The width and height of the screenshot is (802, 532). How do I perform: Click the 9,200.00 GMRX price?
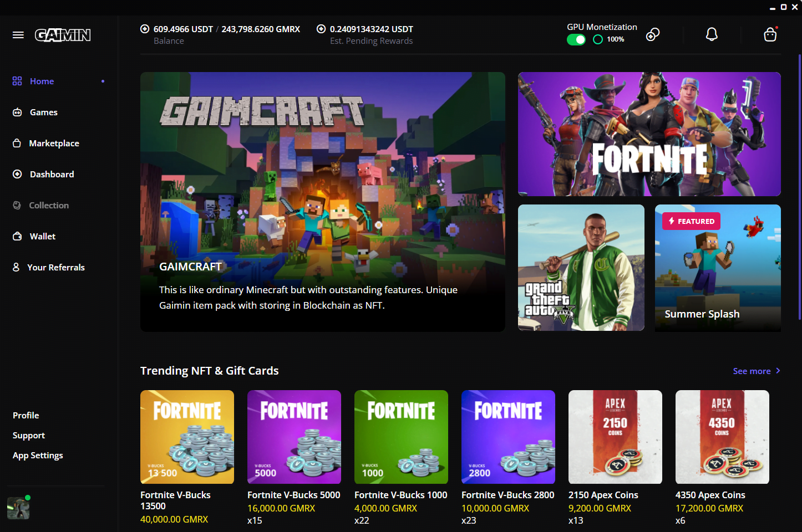(600, 508)
